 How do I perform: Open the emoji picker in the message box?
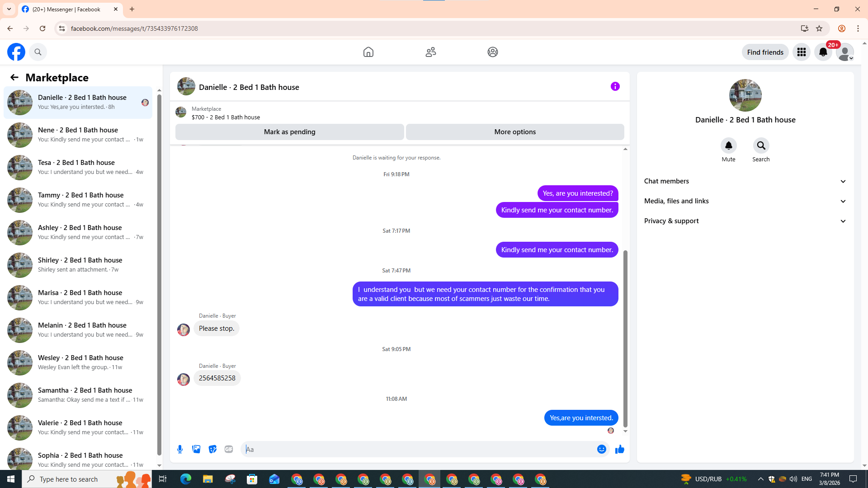(x=601, y=449)
